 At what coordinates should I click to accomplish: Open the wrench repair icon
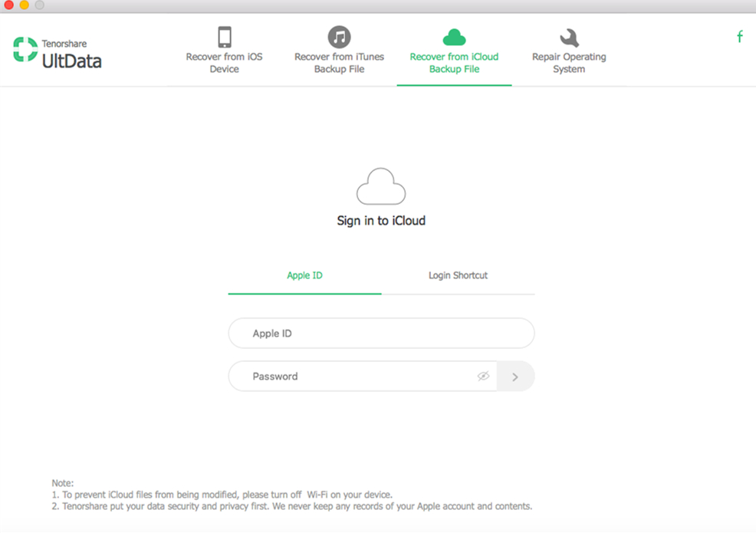pyautogui.click(x=569, y=38)
